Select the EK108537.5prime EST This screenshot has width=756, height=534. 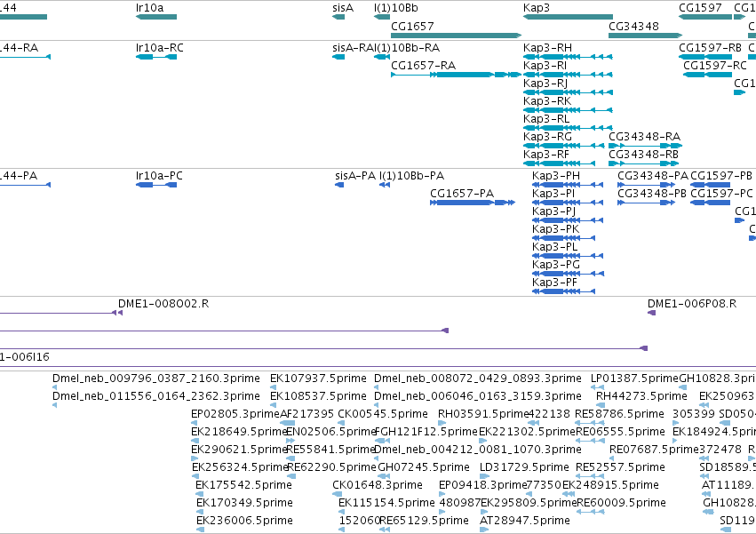click(x=274, y=405)
